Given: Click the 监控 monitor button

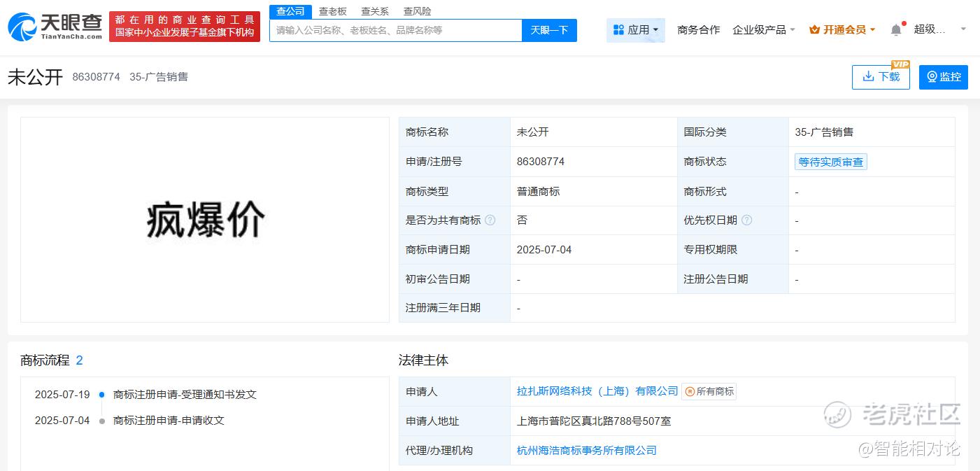Looking at the screenshot, I should [944, 77].
